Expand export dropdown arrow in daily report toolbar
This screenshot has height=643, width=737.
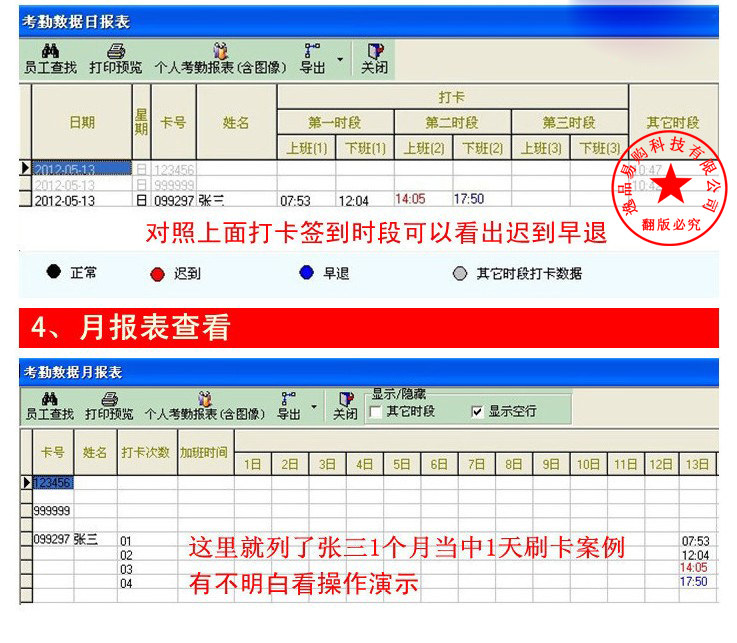340,59
